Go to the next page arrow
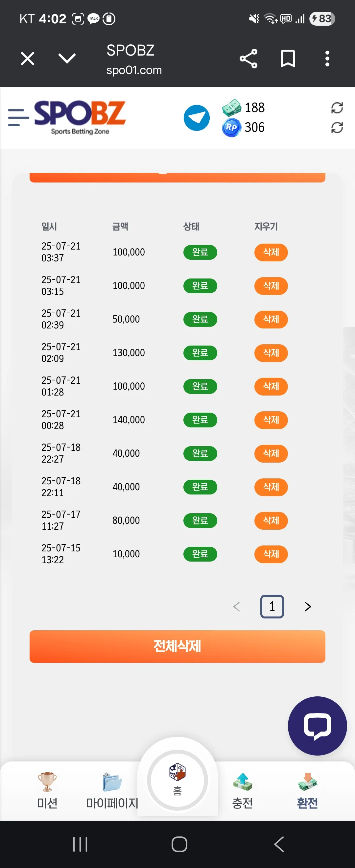The height and width of the screenshot is (868, 355). coord(308,606)
